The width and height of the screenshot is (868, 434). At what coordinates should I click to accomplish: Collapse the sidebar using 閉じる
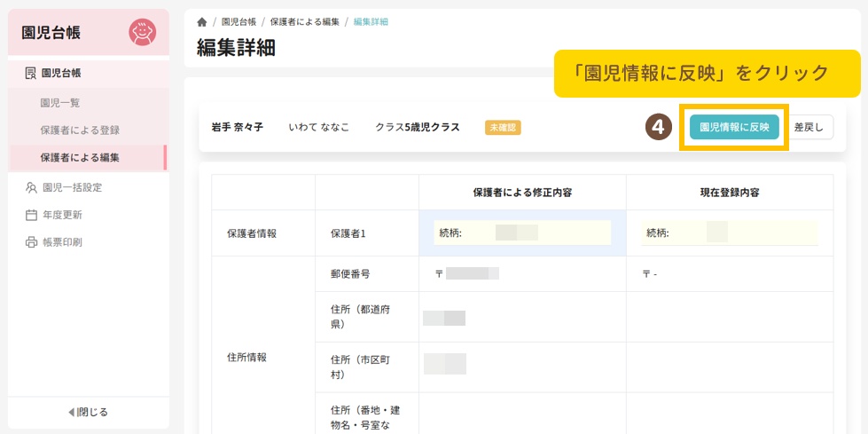(x=88, y=412)
